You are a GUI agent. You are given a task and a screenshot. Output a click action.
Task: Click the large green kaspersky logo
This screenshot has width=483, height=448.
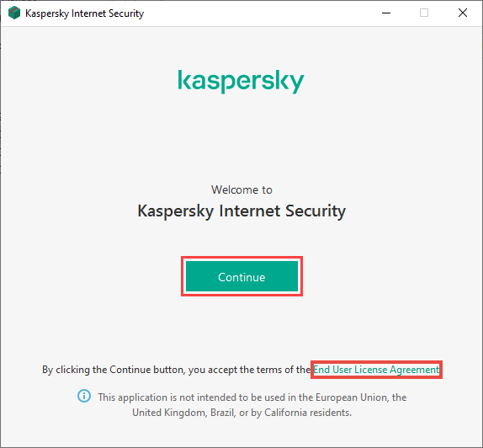[241, 82]
